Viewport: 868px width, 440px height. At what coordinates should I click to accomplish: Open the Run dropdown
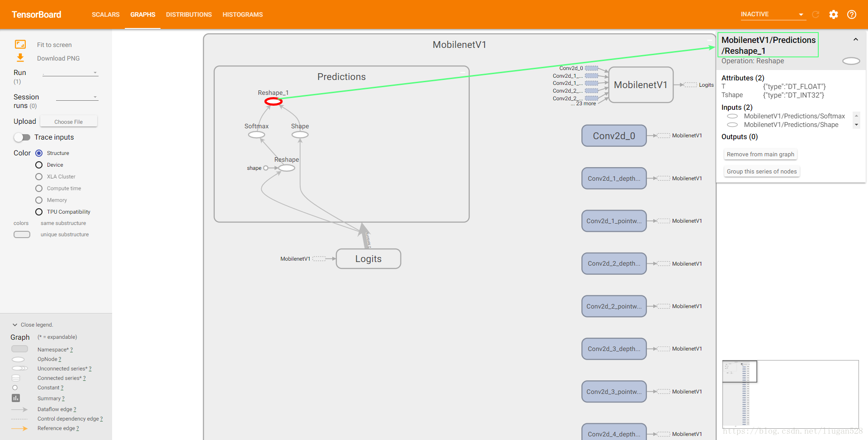[70, 72]
